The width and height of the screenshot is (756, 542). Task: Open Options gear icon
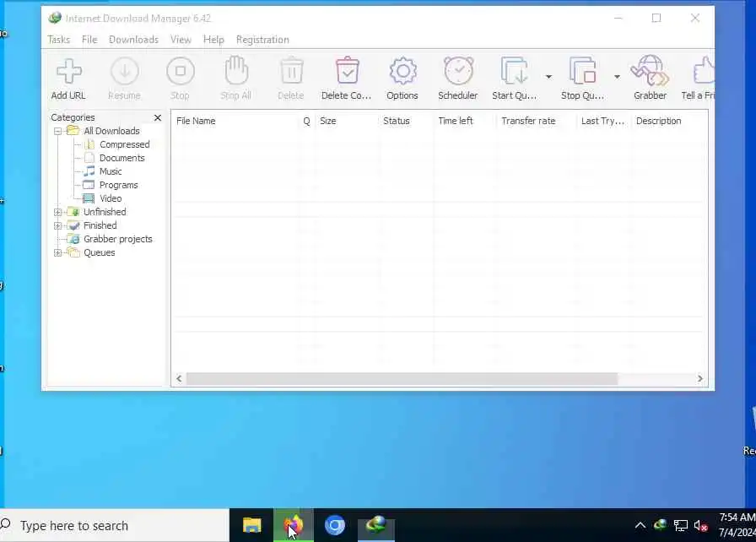point(402,72)
